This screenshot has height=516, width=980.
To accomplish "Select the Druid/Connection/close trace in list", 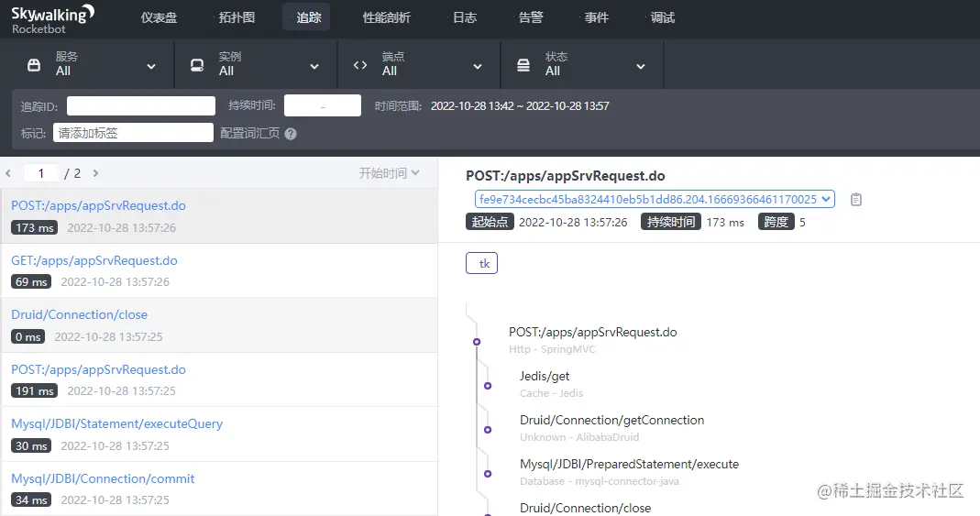I will click(x=219, y=325).
